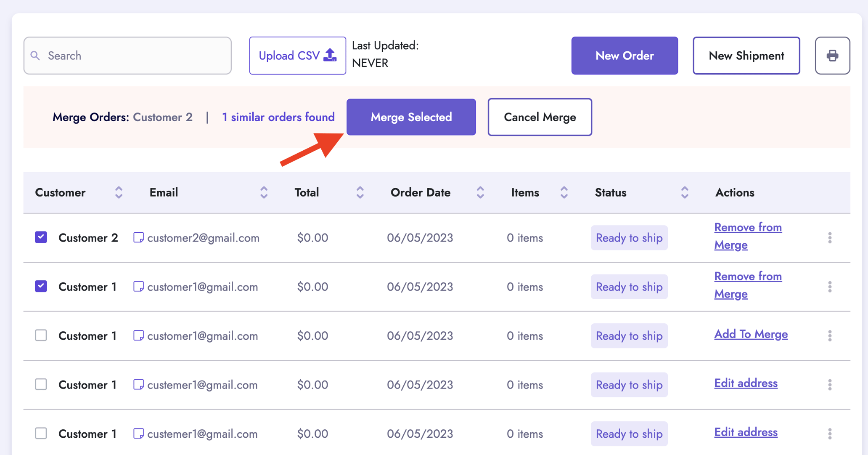Select the upload icon on Upload CSV
868x455 pixels.
pos(330,54)
